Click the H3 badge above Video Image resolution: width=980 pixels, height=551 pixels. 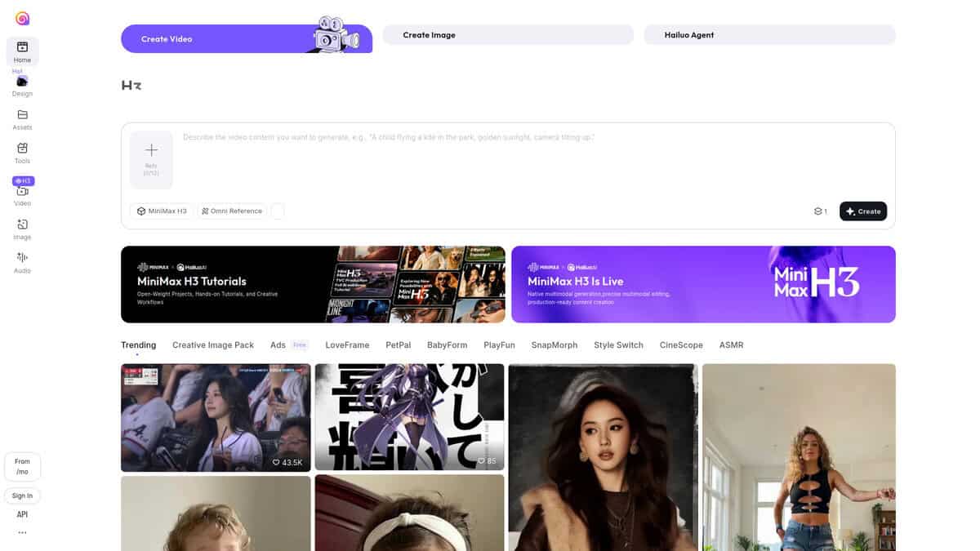23,181
